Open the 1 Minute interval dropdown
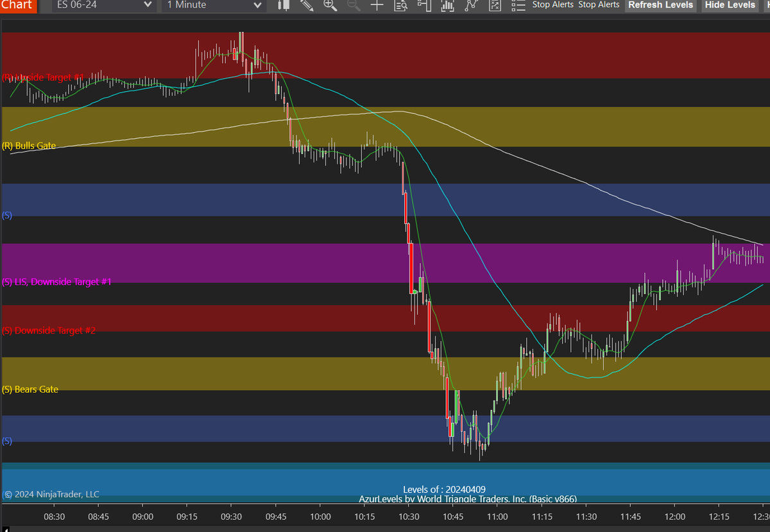The width and height of the screenshot is (770, 532). (x=213, y=5)
